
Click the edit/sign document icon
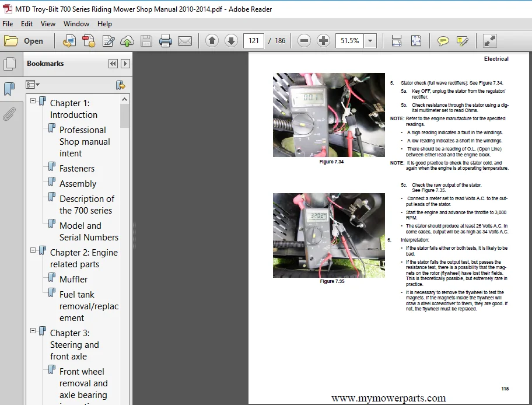pos(108,41)
